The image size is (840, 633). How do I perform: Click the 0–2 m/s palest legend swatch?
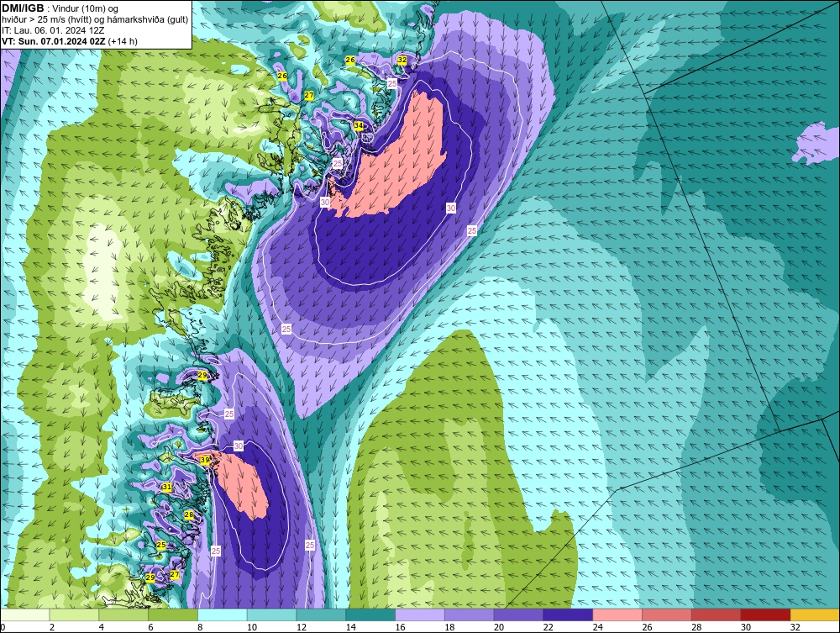(x=24, y=615)
